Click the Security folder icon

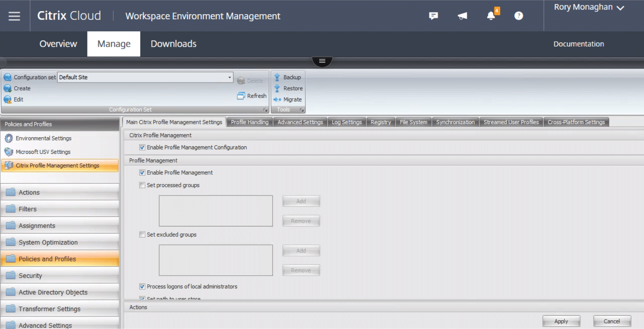11,276
